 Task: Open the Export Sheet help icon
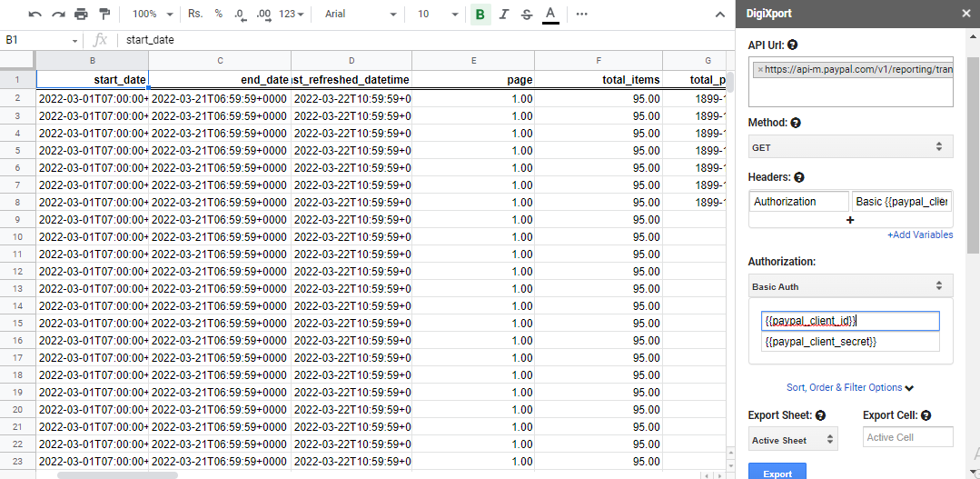[x=821, y=415]
